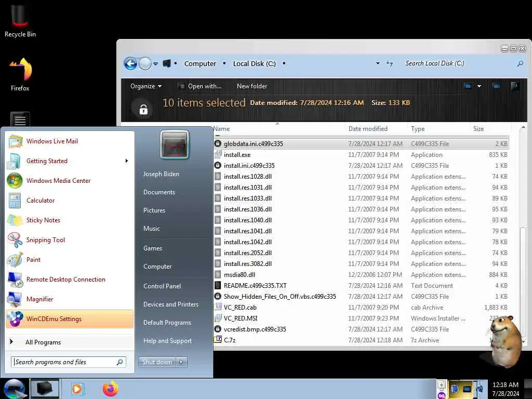Click the Shut down button
532x399 pixels.
(x=157, y=362)
